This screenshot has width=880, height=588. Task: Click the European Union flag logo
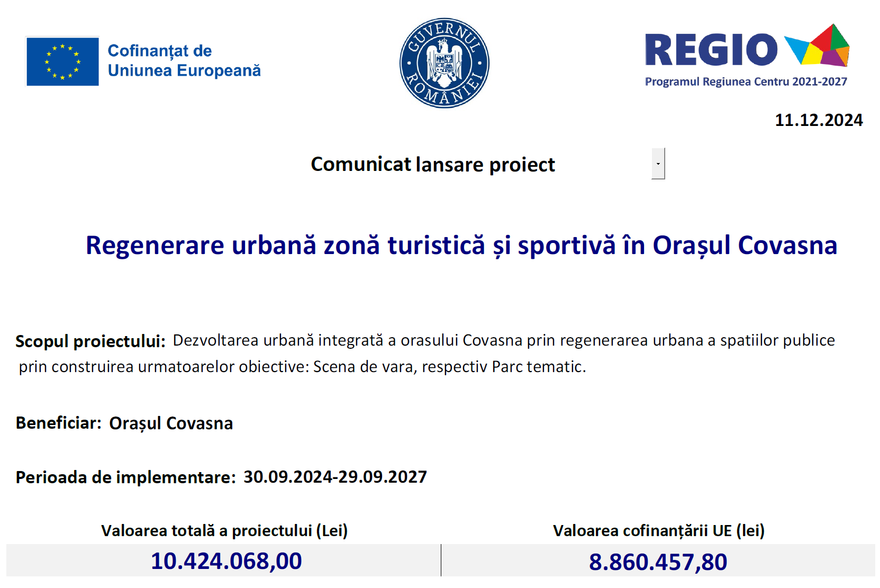click(x=62, y=61)
